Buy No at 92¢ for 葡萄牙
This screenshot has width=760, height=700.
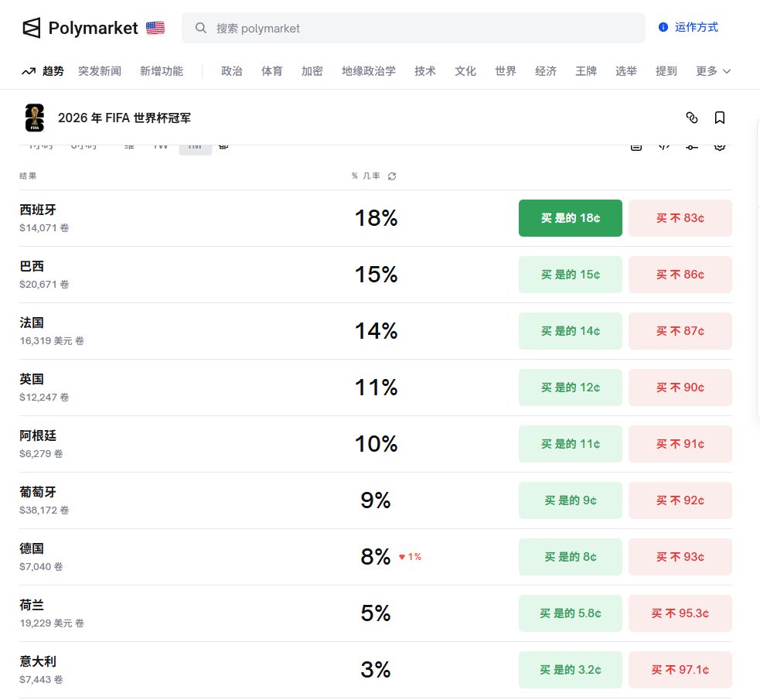pyautogui.click(x=680, y=500)
